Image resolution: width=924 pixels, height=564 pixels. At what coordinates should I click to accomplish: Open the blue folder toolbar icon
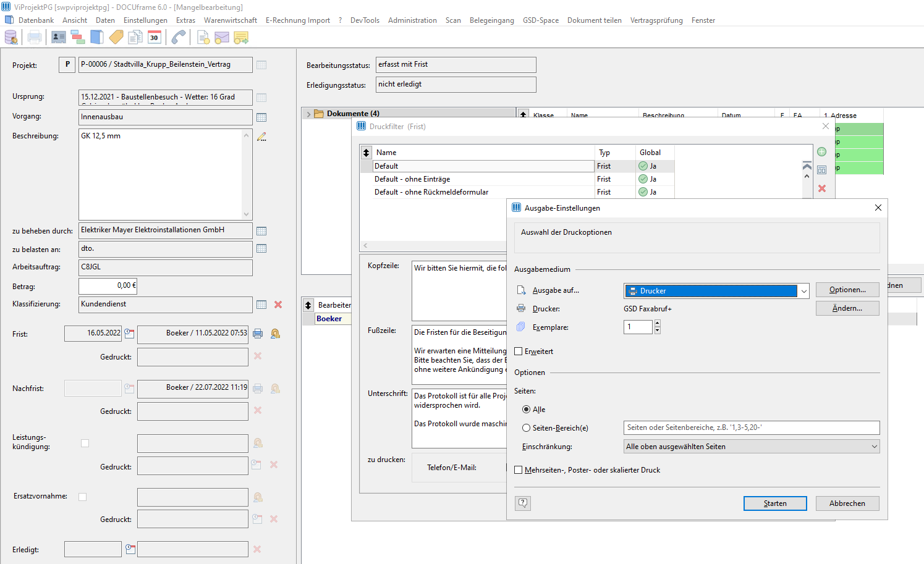(97, 38)
